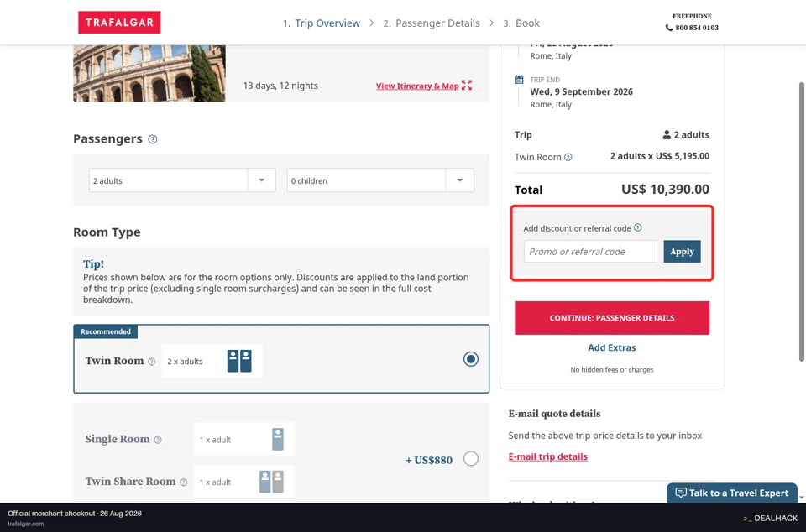Click the calendar icon by Trip End

(519, 80)
